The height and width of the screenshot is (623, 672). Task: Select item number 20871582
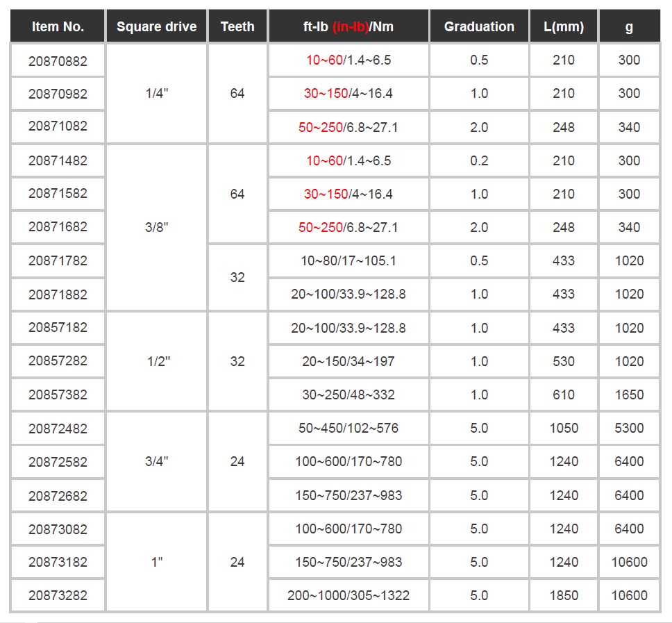pos(58,193)
